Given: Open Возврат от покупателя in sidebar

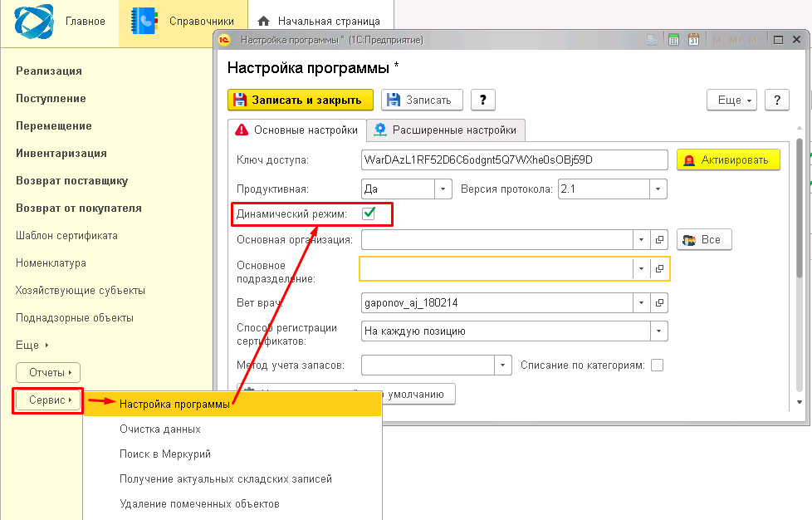Looking at the screenshot, I should point(79,208).
